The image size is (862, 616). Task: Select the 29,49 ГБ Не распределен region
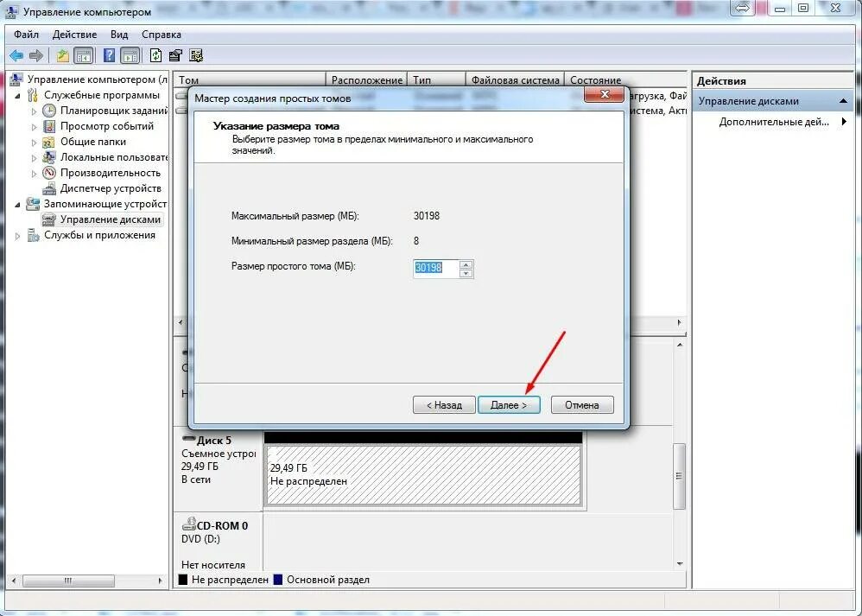click(x=422, y=475)
